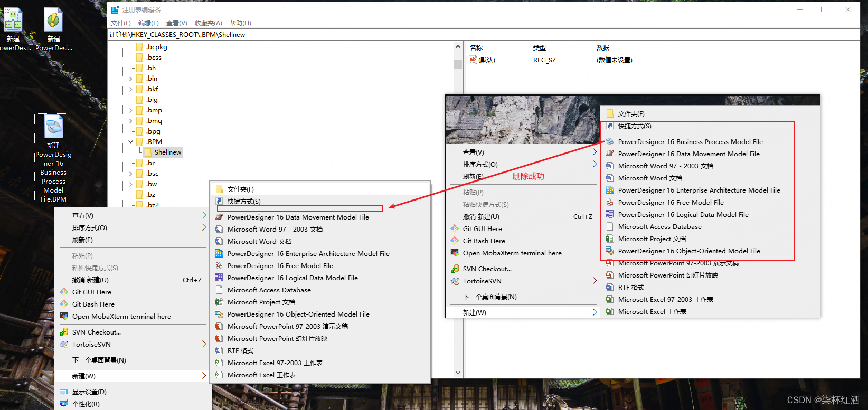868x410 pixels.
Task: Click 显示设置(D) in left context menu
Action: click(132, 392)
